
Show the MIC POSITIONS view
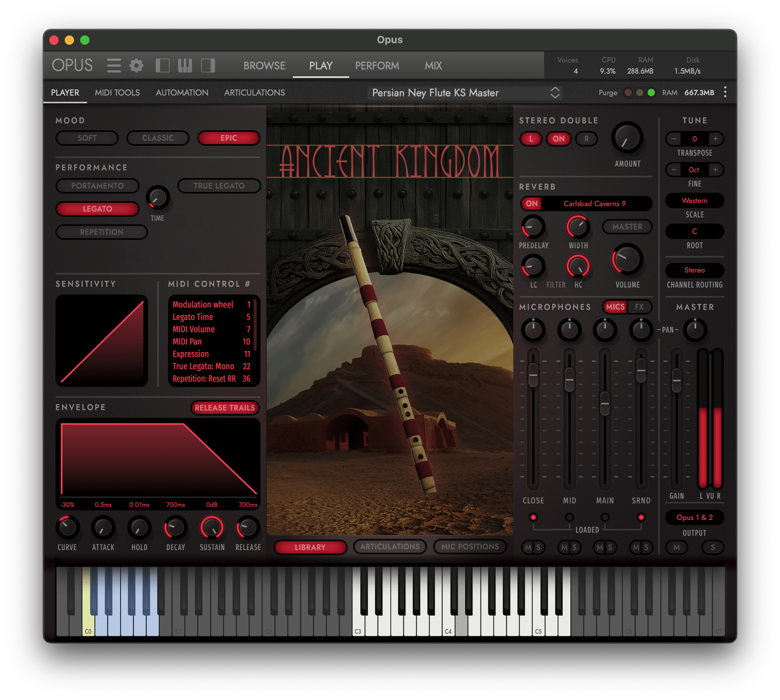[470, 547]
